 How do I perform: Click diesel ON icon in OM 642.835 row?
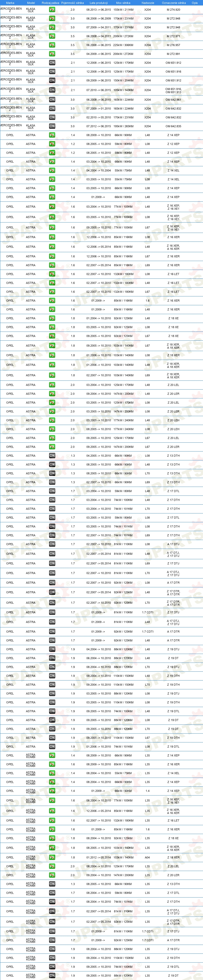[x=52, y=126]
